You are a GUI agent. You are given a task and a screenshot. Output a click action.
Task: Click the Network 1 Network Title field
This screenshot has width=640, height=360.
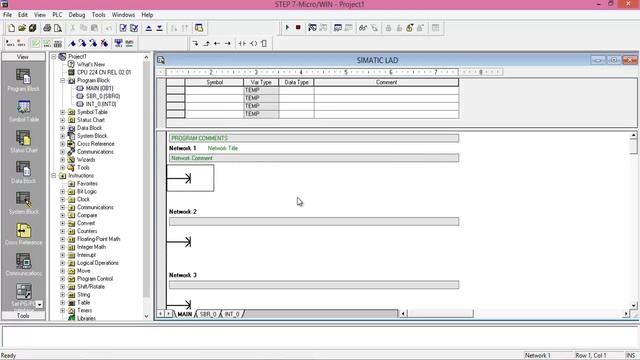(223, 148)
